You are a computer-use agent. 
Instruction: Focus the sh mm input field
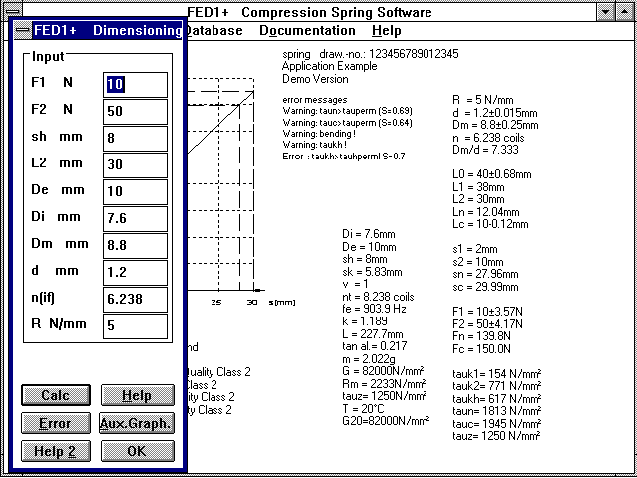point(135,138)
